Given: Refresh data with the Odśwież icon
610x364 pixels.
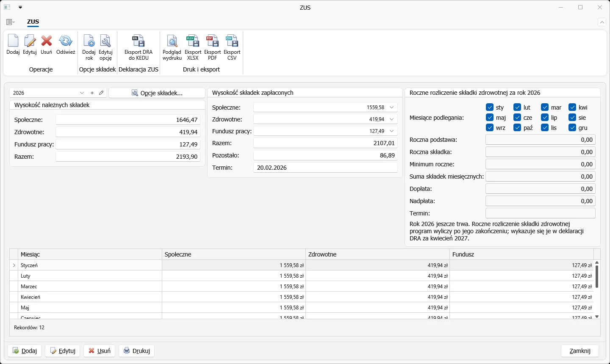Looking at the screenshot, I should [x=66, y=45].
